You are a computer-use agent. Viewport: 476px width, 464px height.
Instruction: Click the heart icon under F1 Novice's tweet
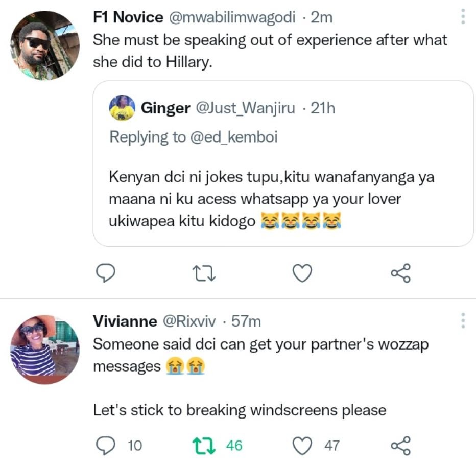pos(302,273)
